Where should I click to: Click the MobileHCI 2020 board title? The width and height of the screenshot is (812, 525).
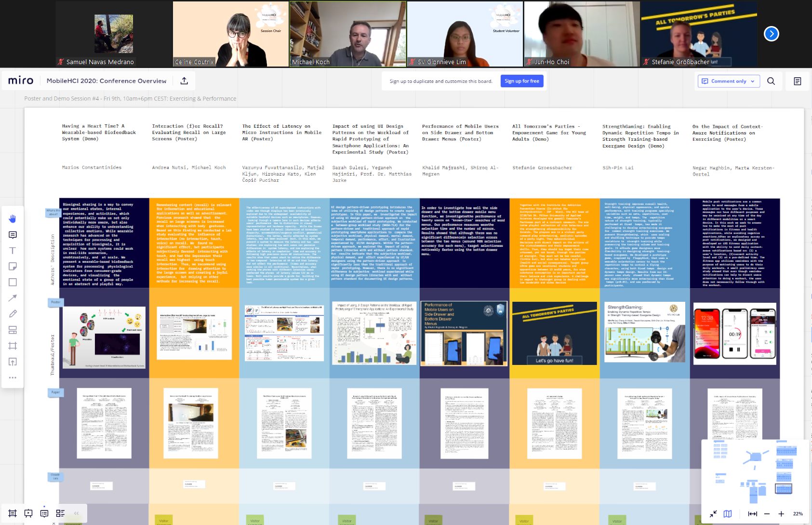[106, 81]
